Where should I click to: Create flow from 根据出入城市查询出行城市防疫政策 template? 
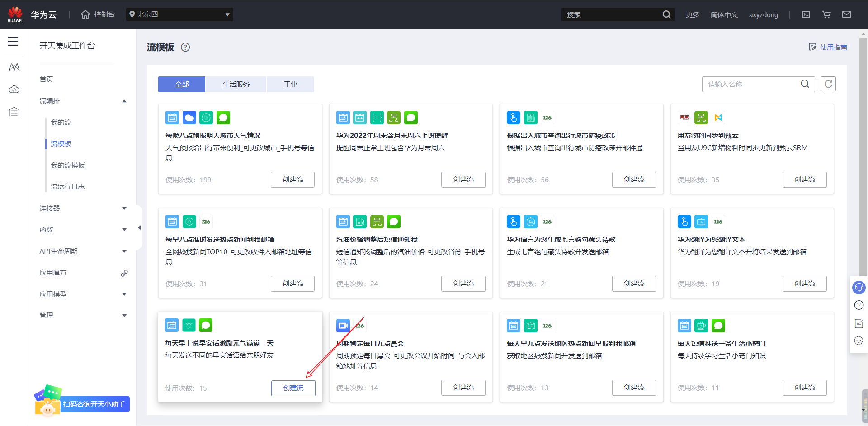click(x=634, y=180)
